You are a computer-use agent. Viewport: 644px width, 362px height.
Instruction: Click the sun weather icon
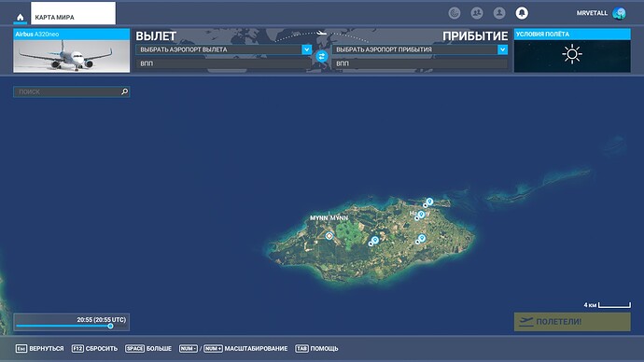(x=572, y=54)
